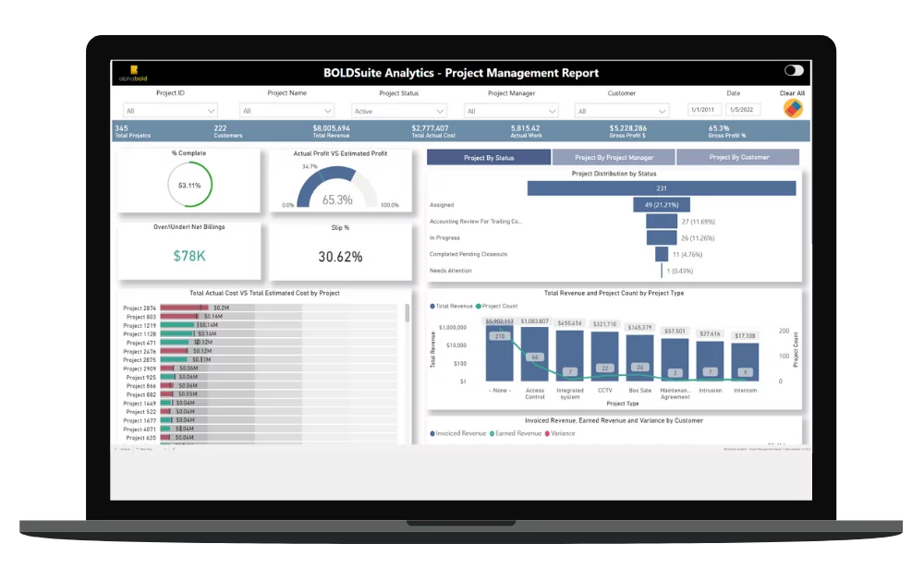Image resolution: width=924 pixels, height=580 pixels.
Task: Click the 231 top funnel bar
Action: (662, 188)
